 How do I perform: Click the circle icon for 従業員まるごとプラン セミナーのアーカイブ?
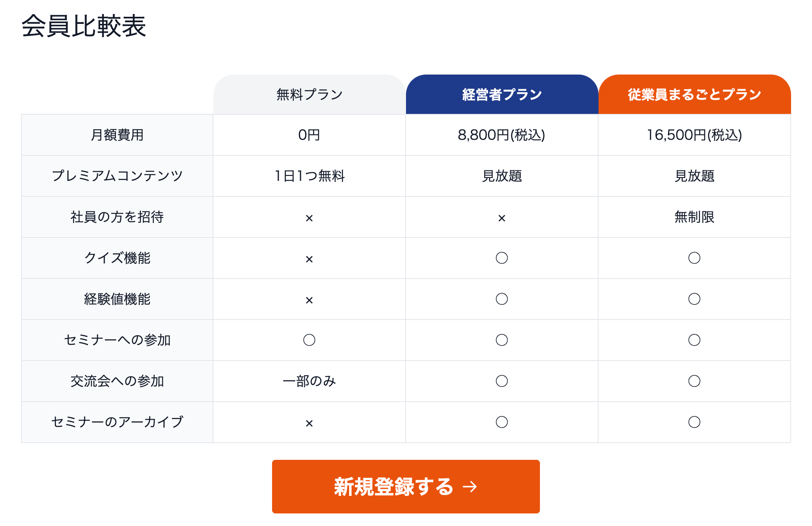pos(694,422)
